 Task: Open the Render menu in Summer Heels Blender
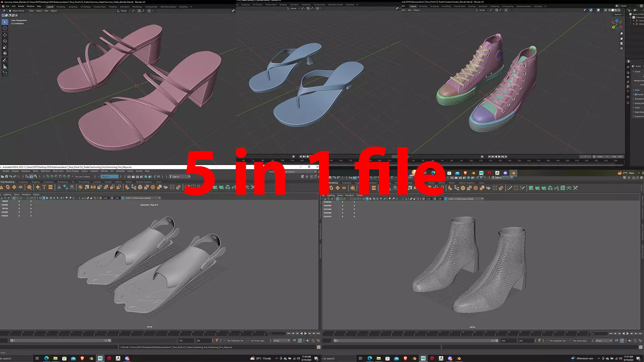(x=21, y=6)
